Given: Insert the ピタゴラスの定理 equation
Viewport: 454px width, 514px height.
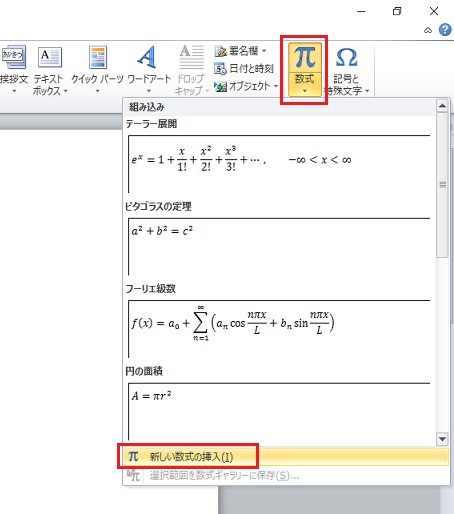Looking at the screenshot, I should click(x=279, y=246).
